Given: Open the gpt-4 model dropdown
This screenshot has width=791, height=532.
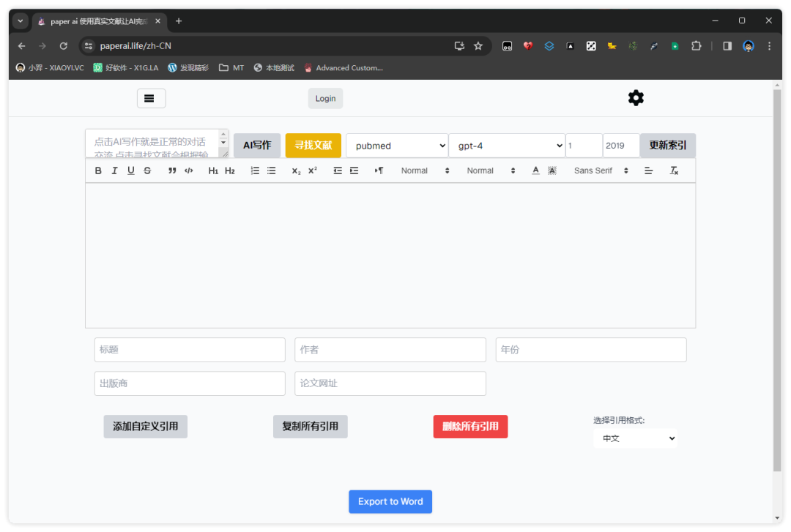Looking at the screenshot, I should click(x=507, y=146).
